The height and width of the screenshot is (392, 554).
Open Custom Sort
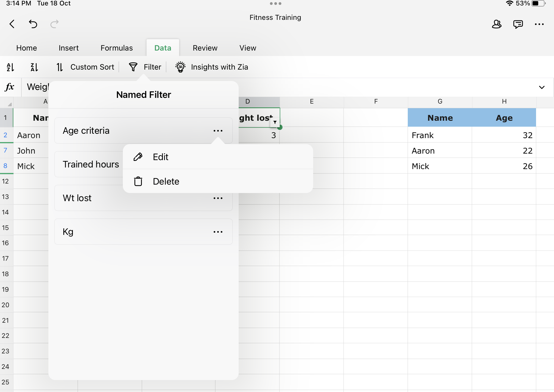tap(85, 67)
